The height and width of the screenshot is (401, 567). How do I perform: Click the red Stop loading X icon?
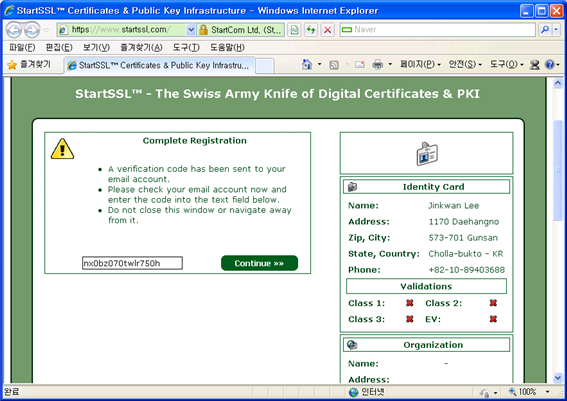tap(328, 30)
